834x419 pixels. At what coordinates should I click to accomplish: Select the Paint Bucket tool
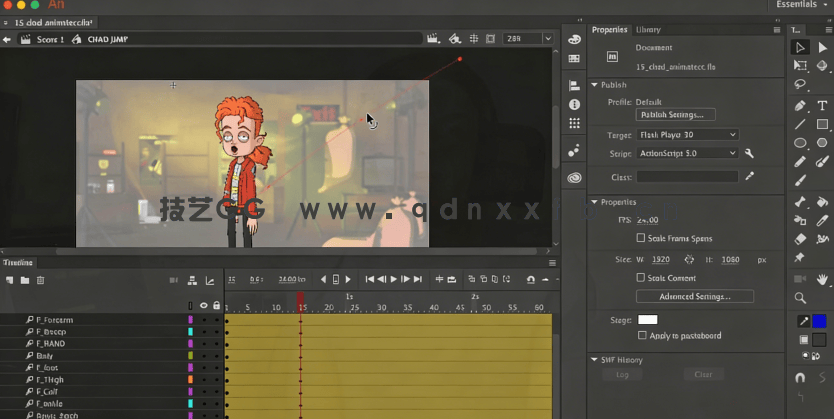coord(822,202)
